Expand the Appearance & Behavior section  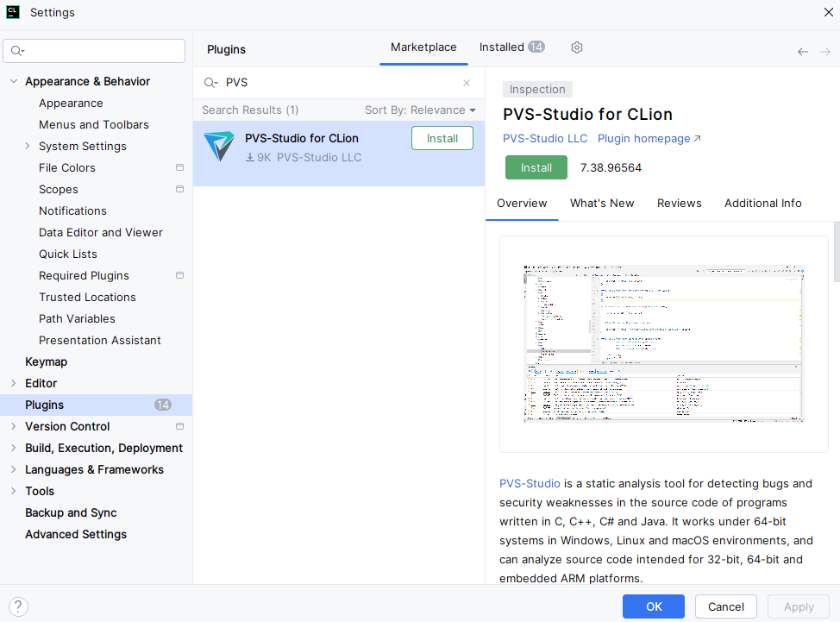13,81
